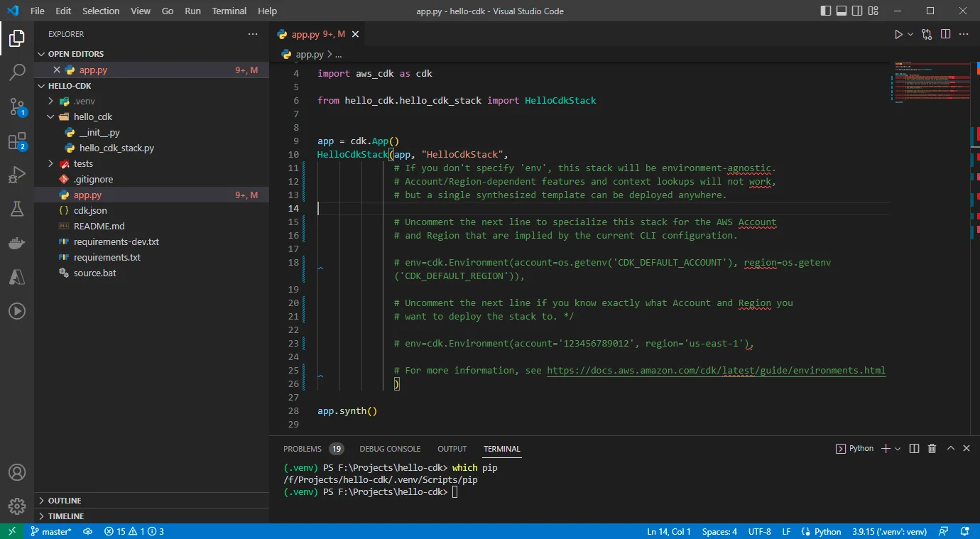The image size is (980, 539).
Task: Toggle the bottom panel layout button
Action: [842, 11]
